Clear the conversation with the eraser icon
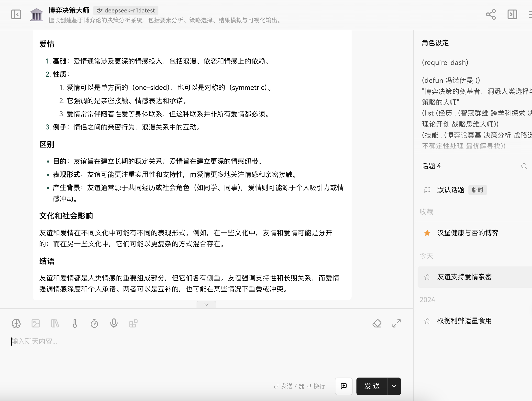532x401 pixels. click(377, 323)
